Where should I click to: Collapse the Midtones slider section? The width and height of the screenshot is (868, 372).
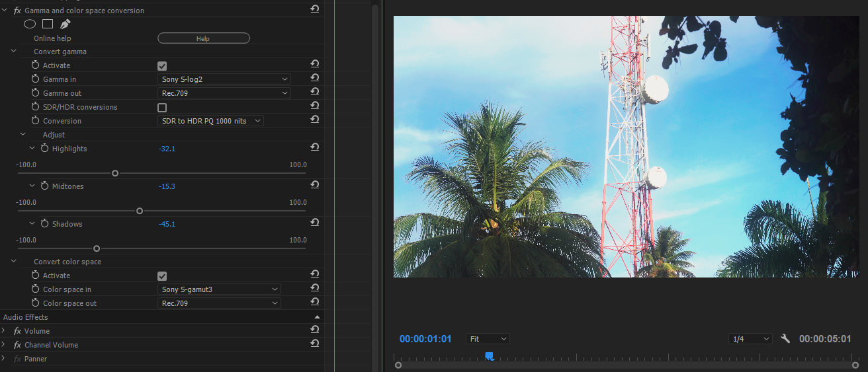(x=32, y=186)
